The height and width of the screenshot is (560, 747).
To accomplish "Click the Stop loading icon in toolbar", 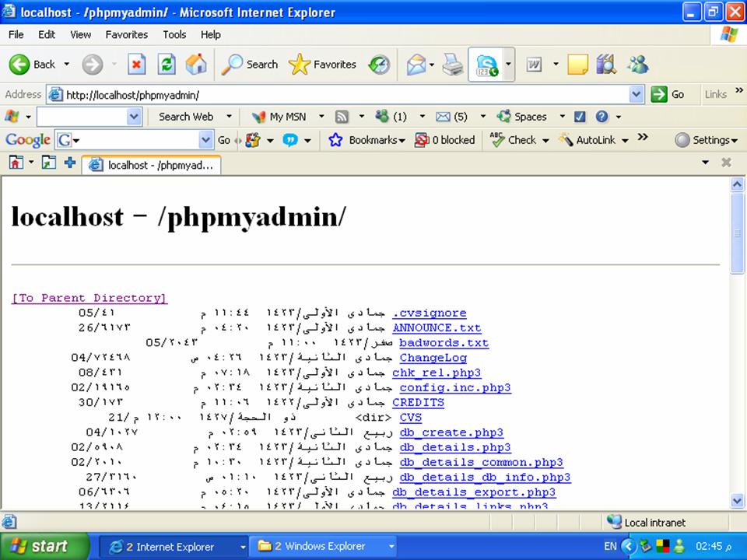I will pyautogui.click(x=136, y=65).
